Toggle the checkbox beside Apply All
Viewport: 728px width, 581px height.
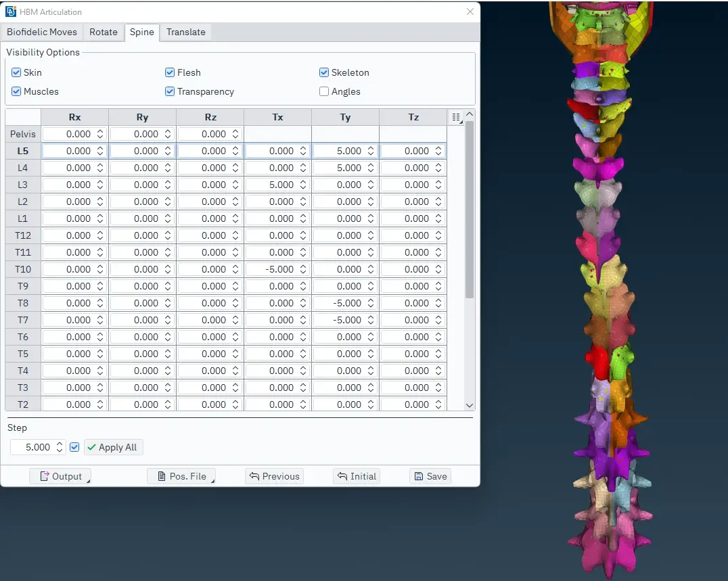[x=74, y=447]
